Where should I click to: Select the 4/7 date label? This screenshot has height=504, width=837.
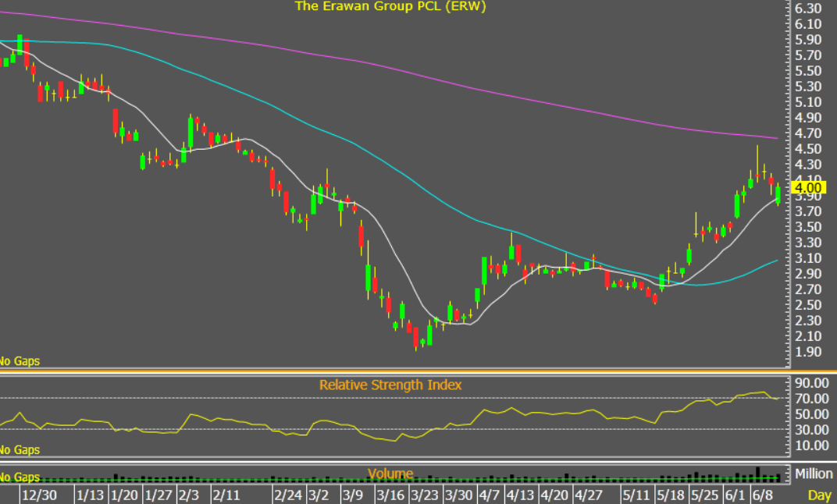tap(489, 495)
